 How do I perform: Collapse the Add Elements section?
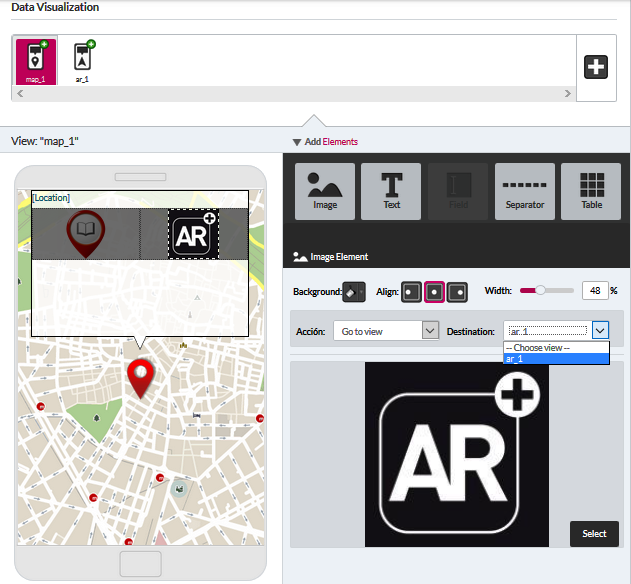coord(297,142)
